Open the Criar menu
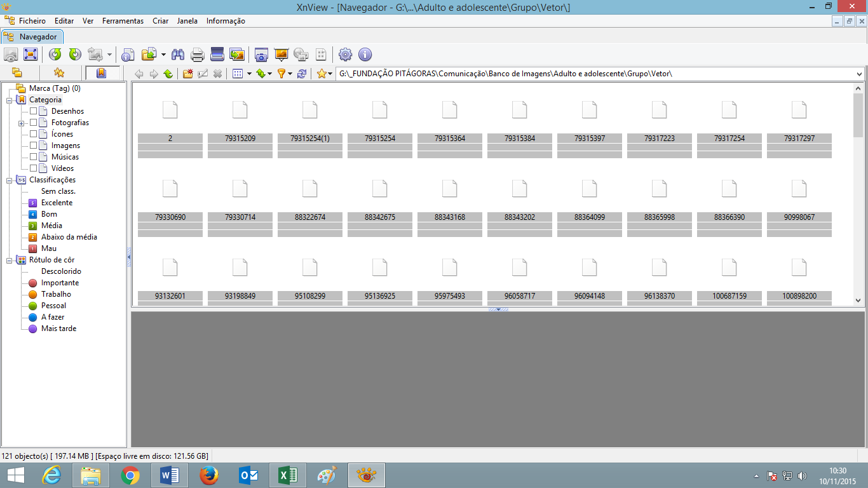Screen dimensions: 868x488 [x=161, y=21]
